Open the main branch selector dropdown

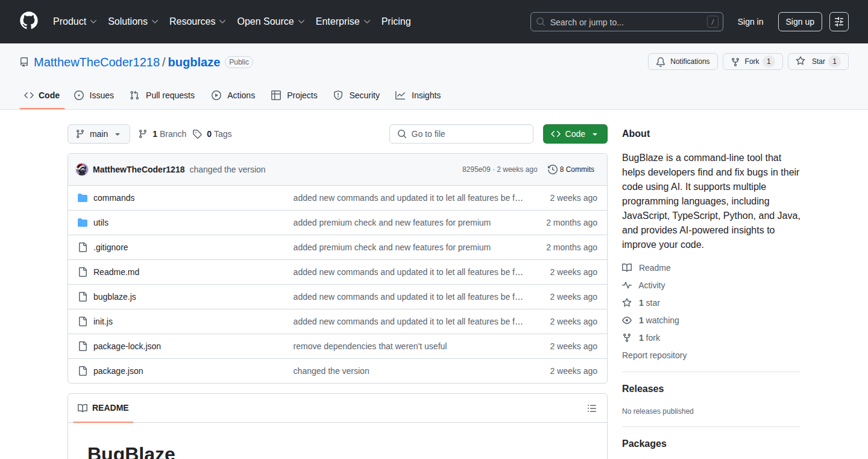pyautogui.click(x=99, y=134)
